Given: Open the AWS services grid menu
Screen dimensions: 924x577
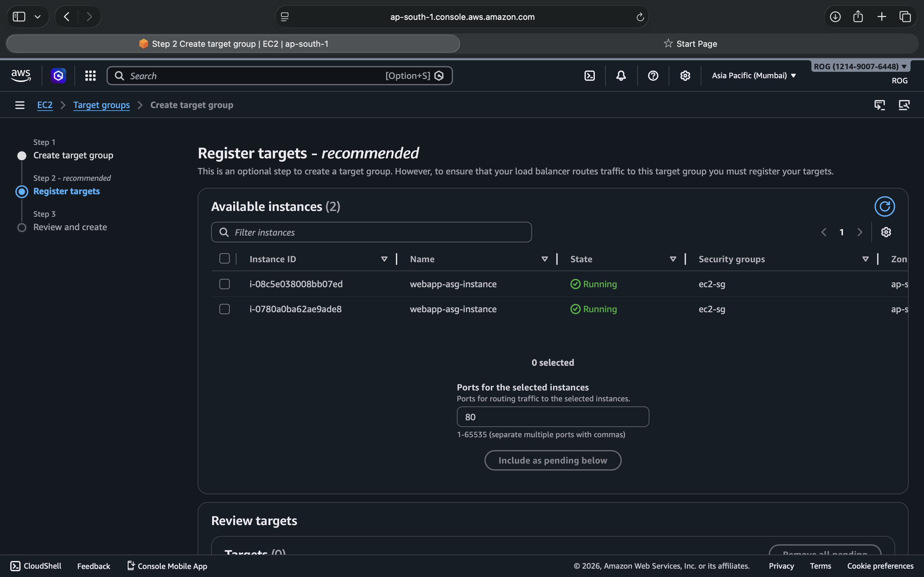Looking at the screenshot, I should point(90,76).
